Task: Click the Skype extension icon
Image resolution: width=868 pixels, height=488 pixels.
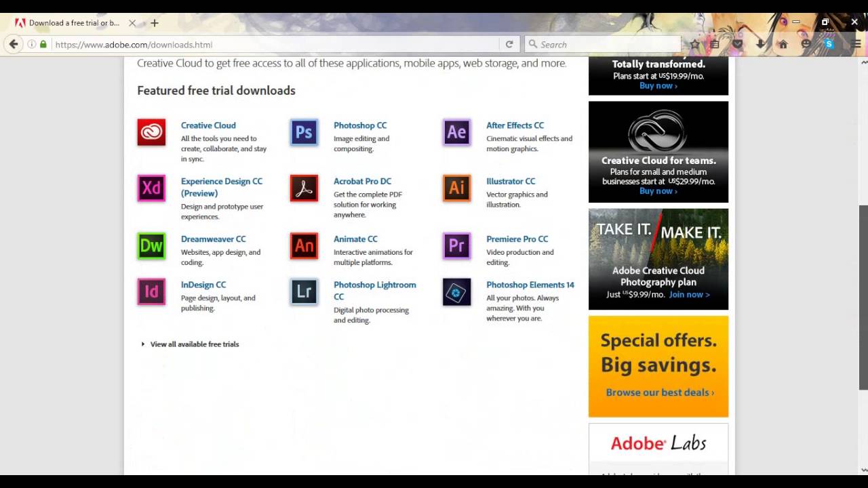Action: 829,44
